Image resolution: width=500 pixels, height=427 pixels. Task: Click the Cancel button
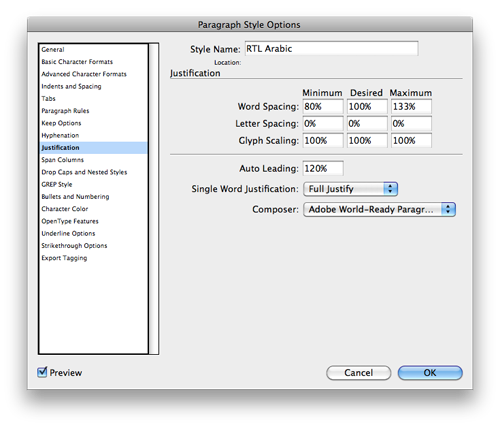358,373
